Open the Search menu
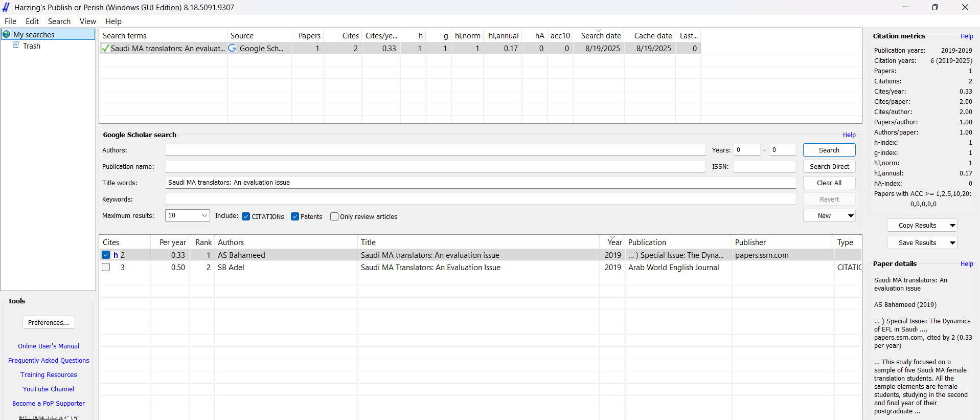The height and width of the screenshot is (420, 980). 59,21
